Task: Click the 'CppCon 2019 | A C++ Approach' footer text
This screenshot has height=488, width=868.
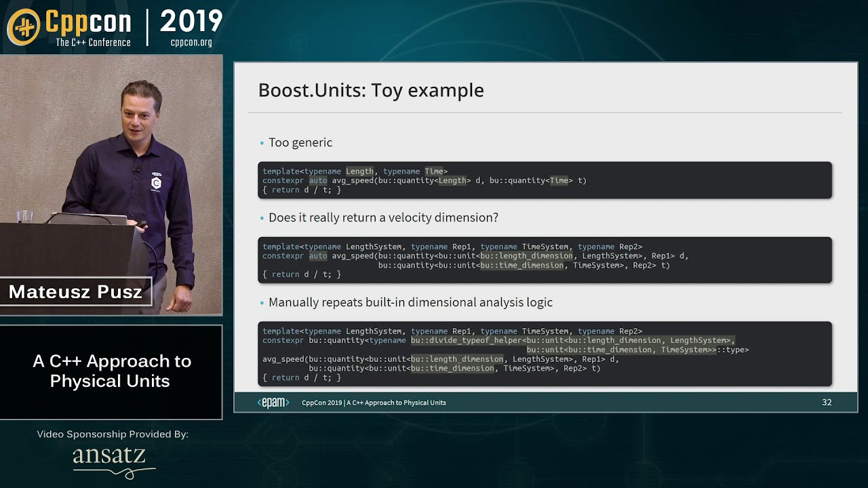Action: click(374, 403)
